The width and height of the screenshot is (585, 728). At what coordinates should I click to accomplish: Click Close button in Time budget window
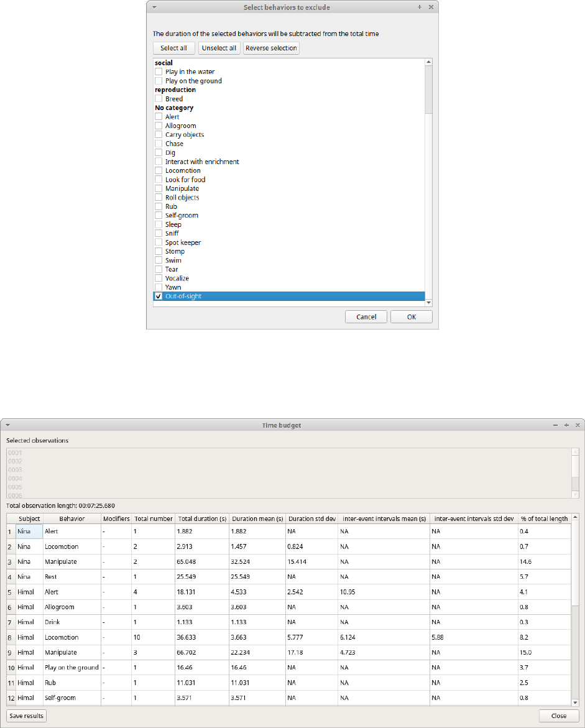[558, 716]
